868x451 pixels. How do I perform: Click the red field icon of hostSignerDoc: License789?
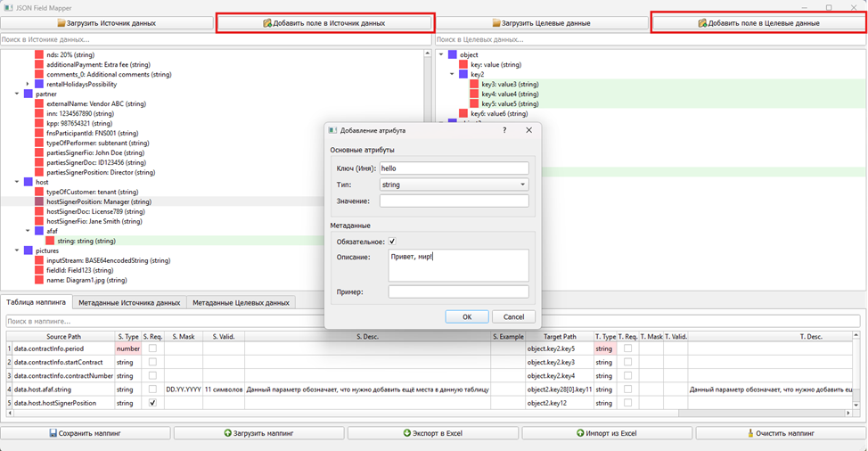39,211
